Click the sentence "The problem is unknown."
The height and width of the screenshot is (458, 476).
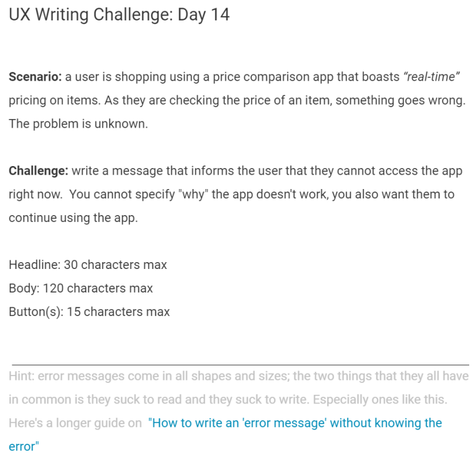click(78, 123)
